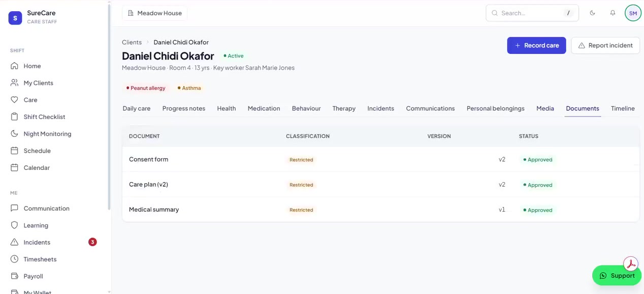Go to the Timeline tab
Screen dimensions: 644x294
coord(623,108)
